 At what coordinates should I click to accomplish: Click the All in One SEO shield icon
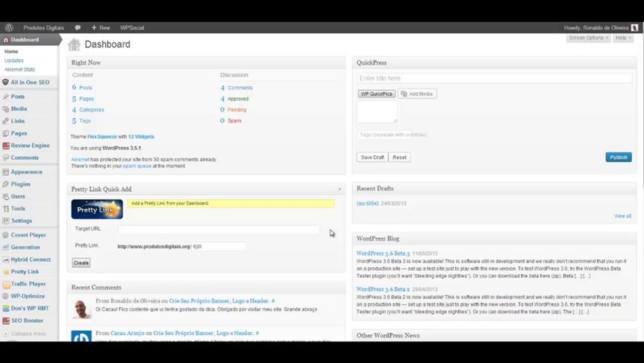coord(6,82)
